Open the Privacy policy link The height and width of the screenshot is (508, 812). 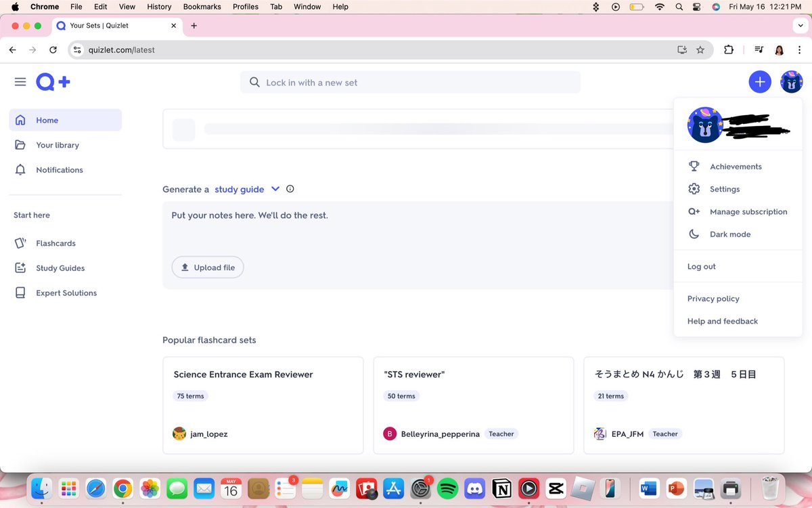tap(713, 299)
